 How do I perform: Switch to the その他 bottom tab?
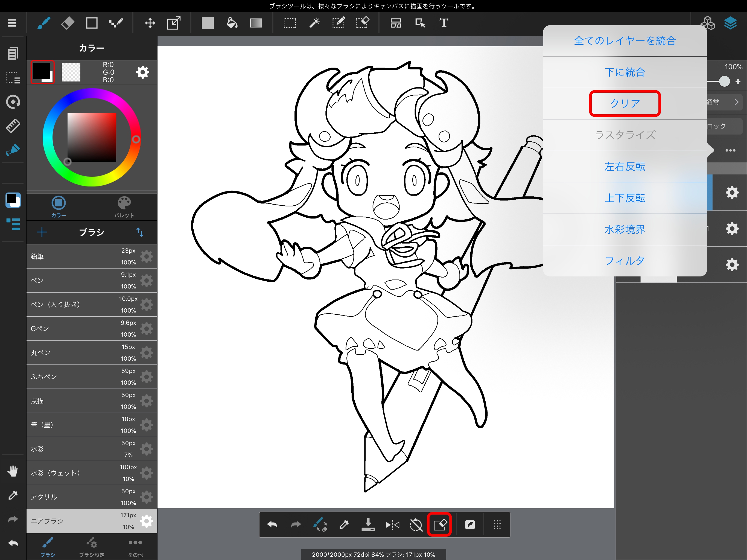[x=135, y=547]
